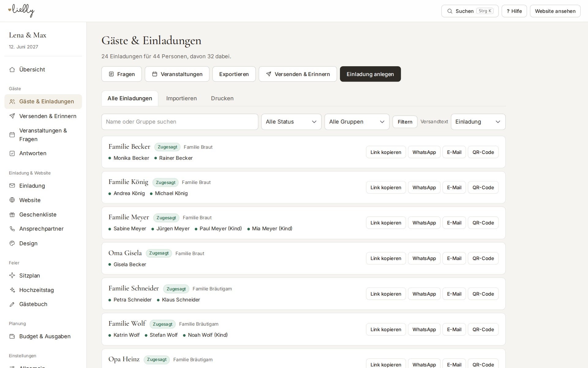Open the Versandtext Einladung dropdown
The image size is (588, 368).
pyautogui.click(x=478, y=122)
